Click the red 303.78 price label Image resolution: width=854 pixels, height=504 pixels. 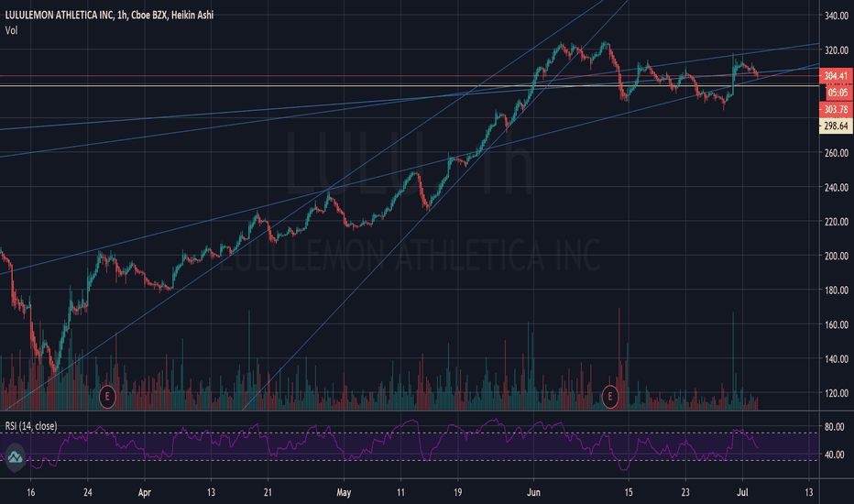(x=836, y=110)
